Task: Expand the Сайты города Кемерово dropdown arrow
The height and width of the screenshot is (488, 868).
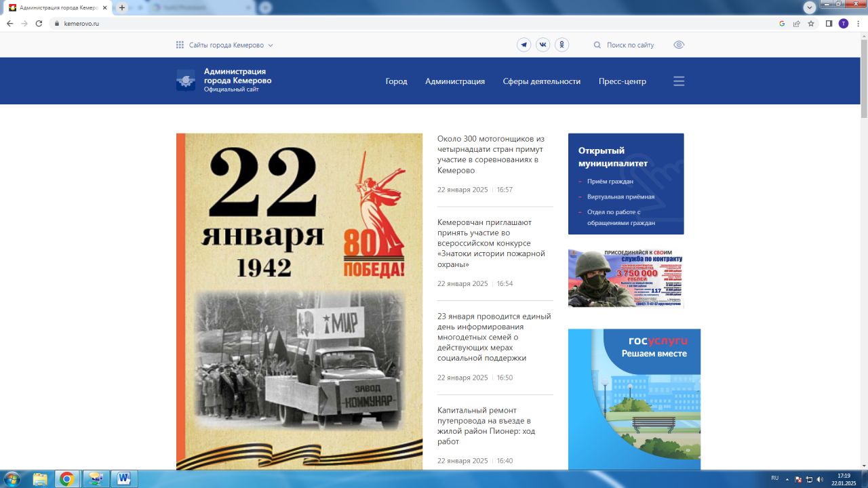Action: click(x=271, y=45)
